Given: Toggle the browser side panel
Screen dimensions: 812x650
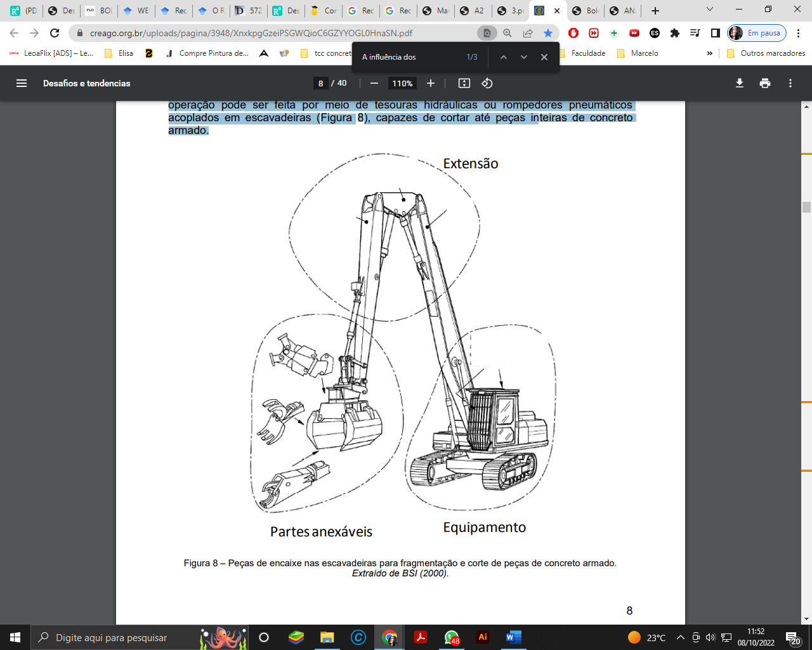Looking at the screenshot, I should [716, 33].
